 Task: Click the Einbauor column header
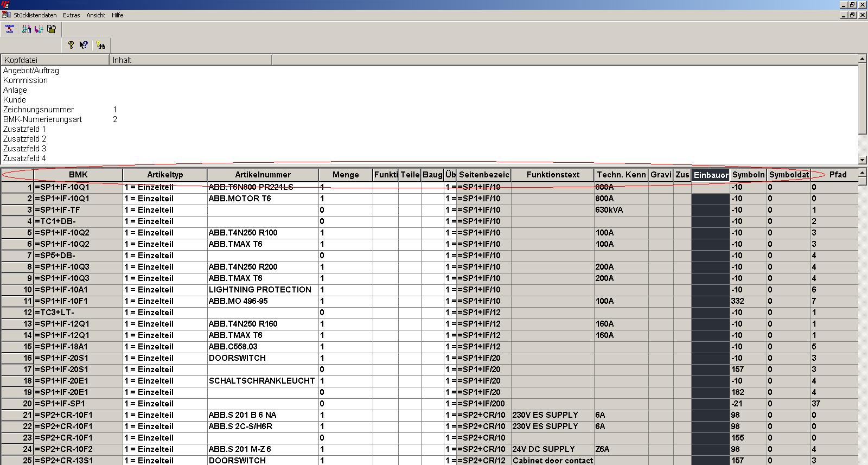[711, 175]
